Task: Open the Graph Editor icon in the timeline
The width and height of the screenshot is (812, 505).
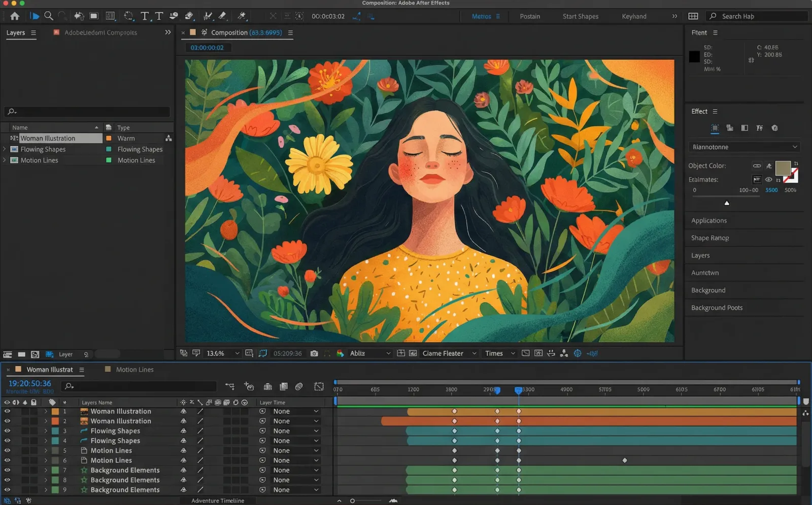Action: (x=319, y=386)
